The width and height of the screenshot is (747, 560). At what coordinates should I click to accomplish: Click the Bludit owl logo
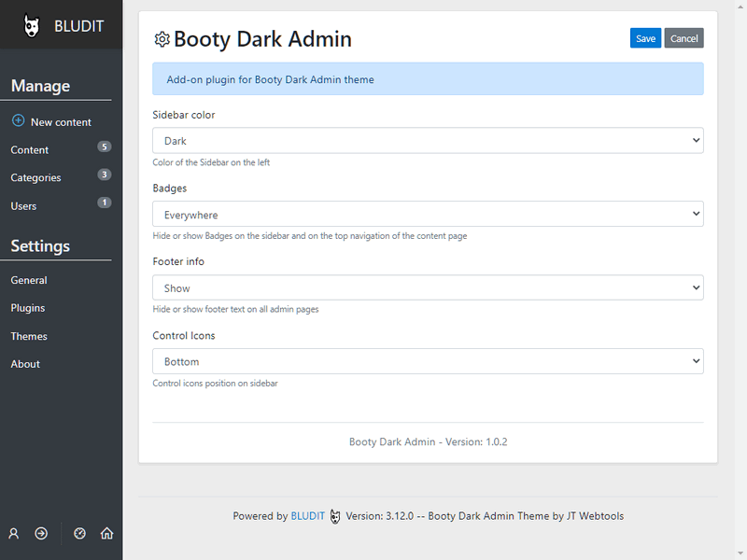(32, 25)
